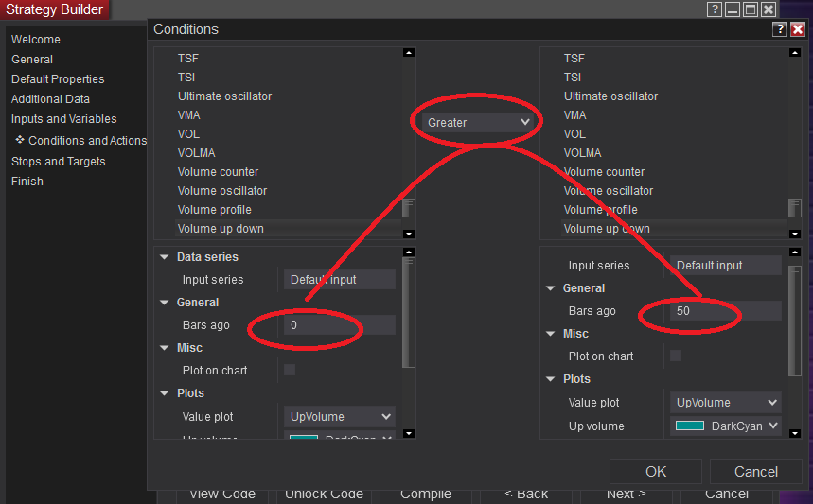Viewport: 813px width, 504px height.
Task: Open right Up volume DarkCyan color dropdown
Action: 726,426
